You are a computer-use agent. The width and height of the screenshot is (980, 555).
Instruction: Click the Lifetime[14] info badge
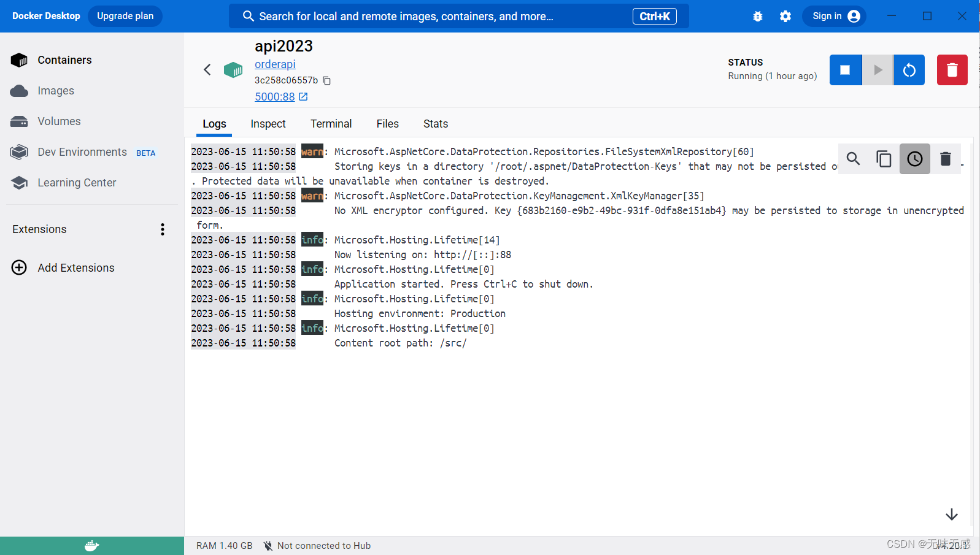pyautogui.click(x=312, y=240)
